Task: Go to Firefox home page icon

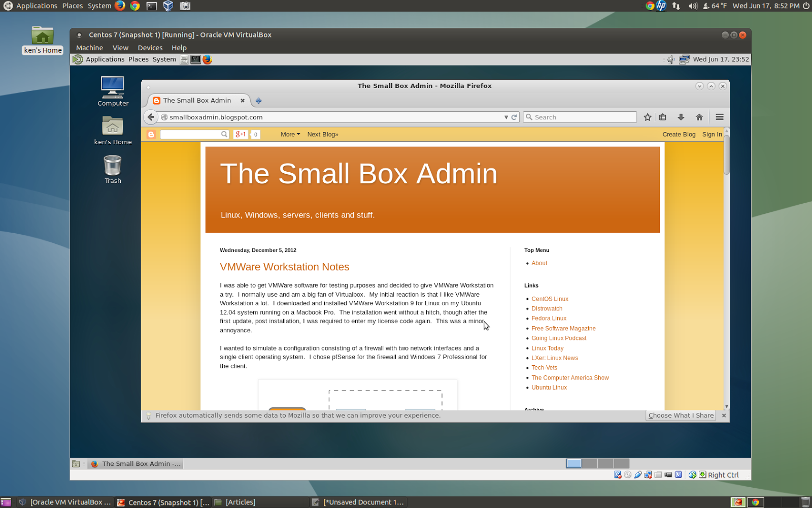Action: [699, 117]
